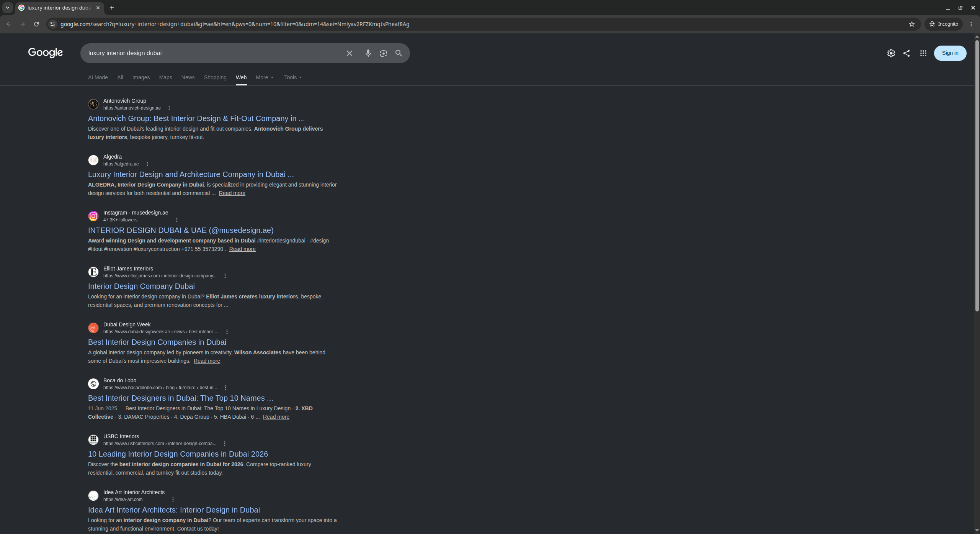Open a new browser tab
This screenshot has width=980, height=534.
point(111,8)
